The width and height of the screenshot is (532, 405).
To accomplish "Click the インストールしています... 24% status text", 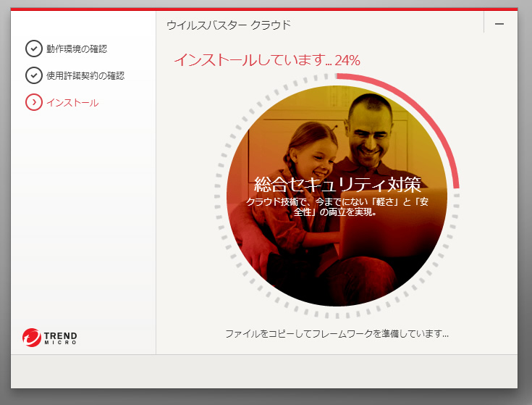I will 267,60.
